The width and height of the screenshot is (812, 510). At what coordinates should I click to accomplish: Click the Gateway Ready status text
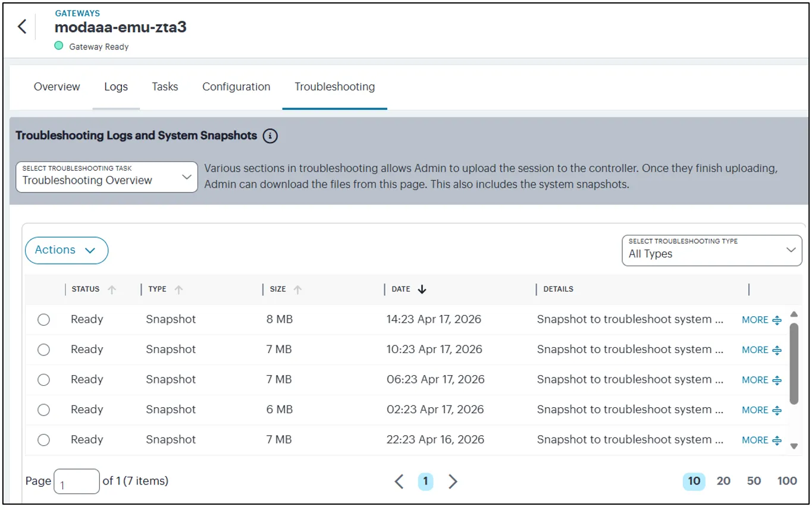click(x=99, y=47)
